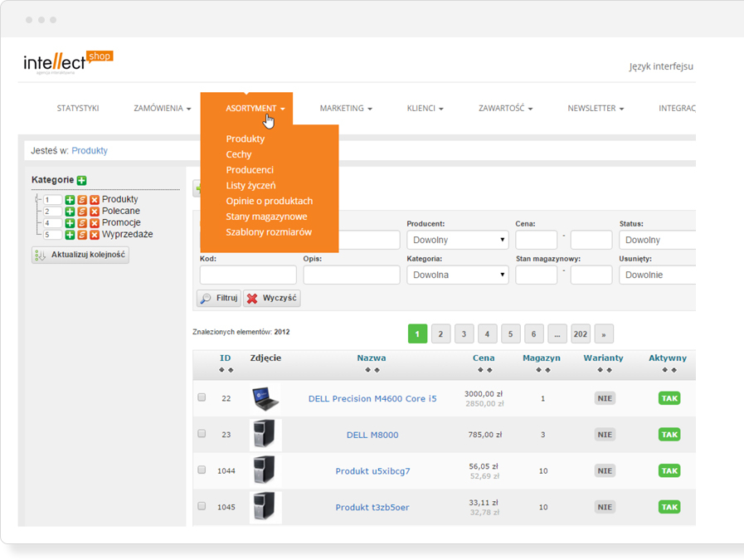This screenshot has height=560, width=744.
Task: Open Szablony rozmiarów menu entry
Action: tap(269, 232)
